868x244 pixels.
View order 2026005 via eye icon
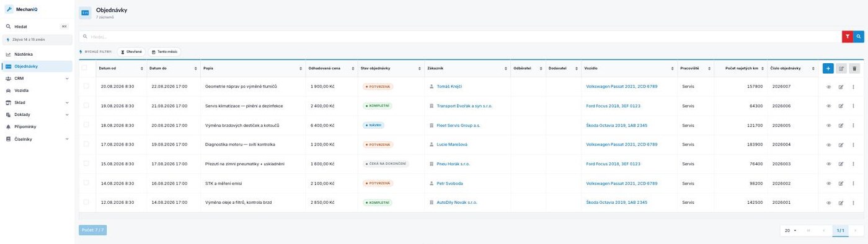pos(828,125)
